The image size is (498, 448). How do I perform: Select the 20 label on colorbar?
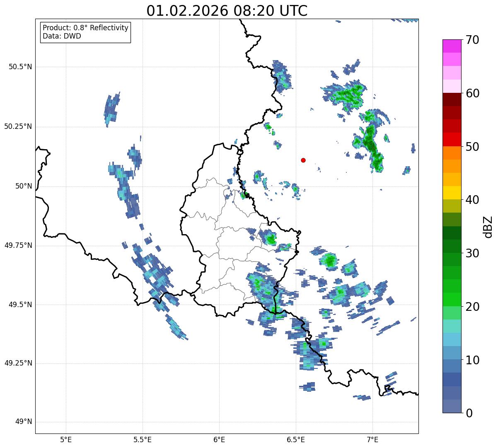click(x=472, y=307)
